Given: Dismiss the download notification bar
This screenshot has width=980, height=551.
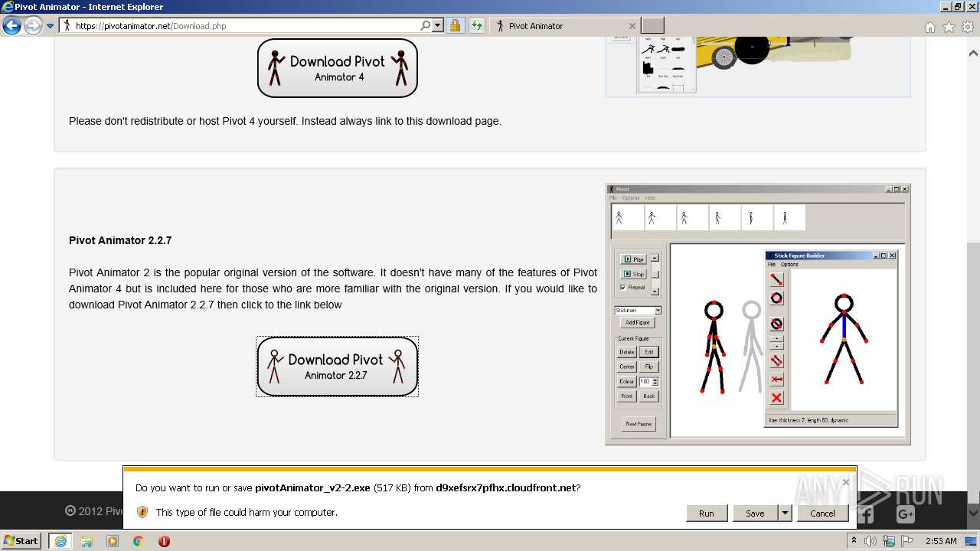Looking at the screenshot, I should (845, 482).
